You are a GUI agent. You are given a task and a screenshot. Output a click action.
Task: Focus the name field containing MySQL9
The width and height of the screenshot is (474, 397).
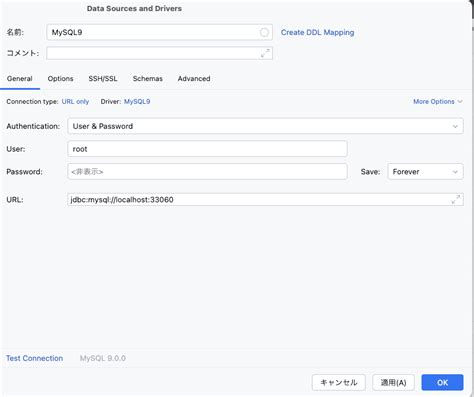click(160, 32)
